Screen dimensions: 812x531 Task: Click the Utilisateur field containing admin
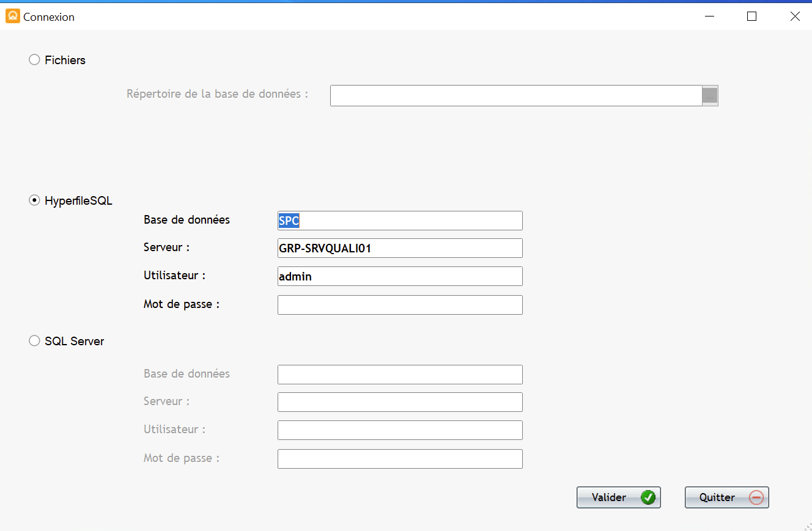coord(400,276)
